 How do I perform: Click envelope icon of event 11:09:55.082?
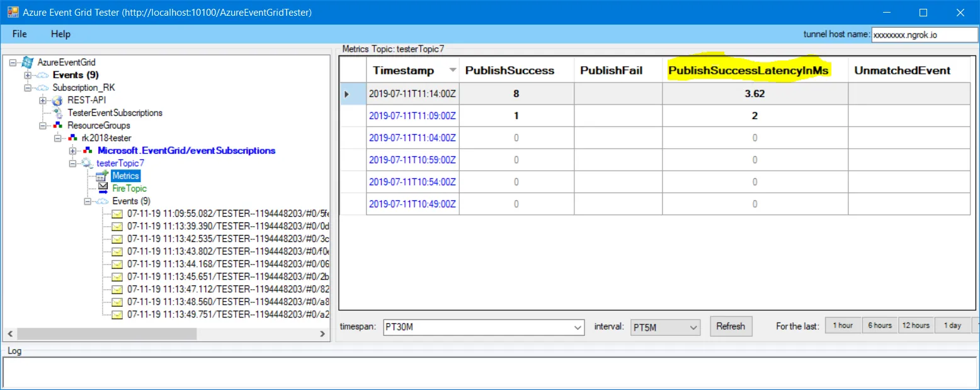coord(118,214)
